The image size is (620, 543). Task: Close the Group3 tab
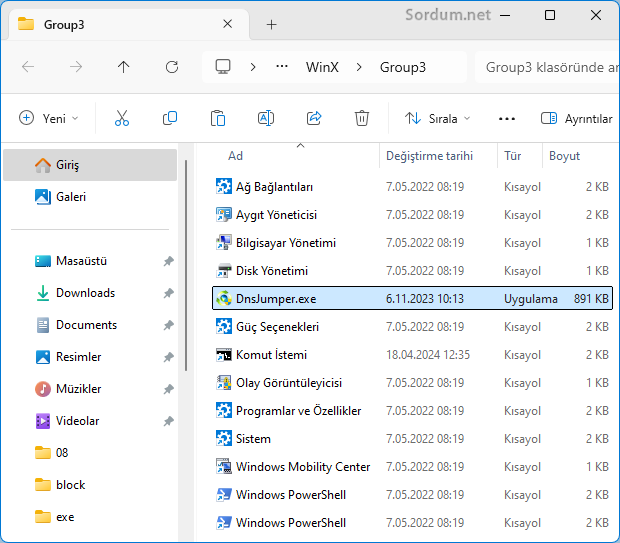pyautogui.click(x=227, y=24)
